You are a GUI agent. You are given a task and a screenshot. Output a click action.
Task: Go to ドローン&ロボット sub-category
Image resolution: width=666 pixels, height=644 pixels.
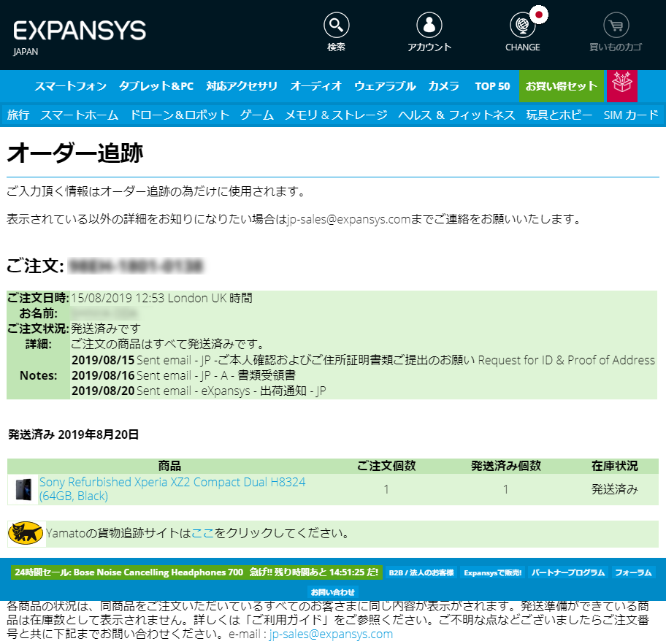tap(180, 115)
